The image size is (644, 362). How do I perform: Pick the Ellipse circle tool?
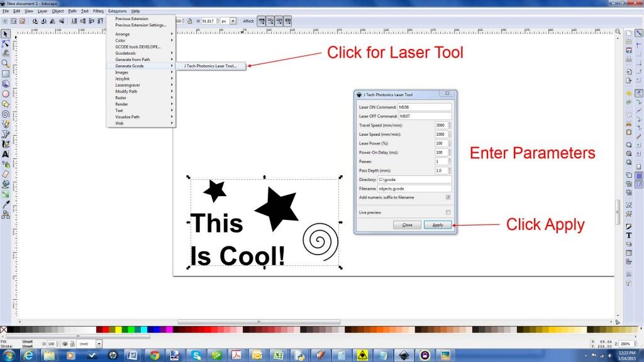coord(6,94)
